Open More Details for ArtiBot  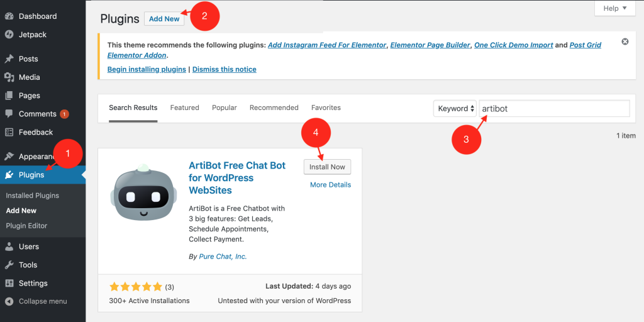coord(331,185)
